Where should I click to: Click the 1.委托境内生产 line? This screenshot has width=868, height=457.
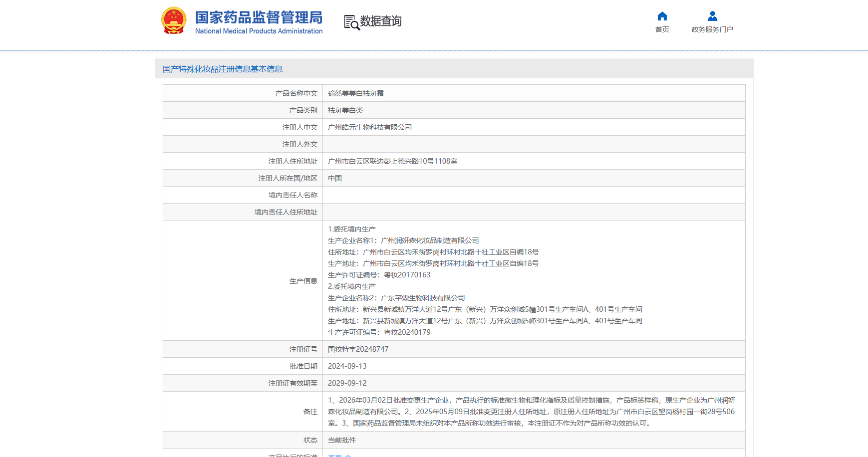pos(352,229)
